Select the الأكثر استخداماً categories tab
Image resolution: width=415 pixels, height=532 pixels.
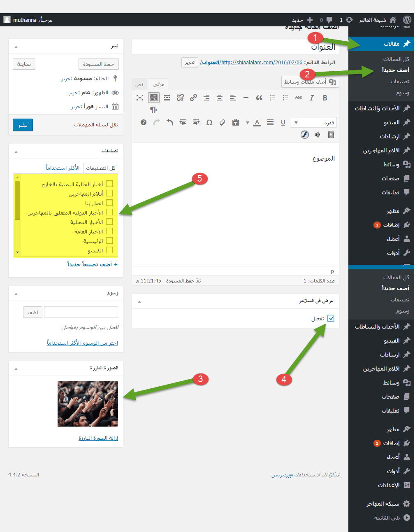click(x=63, y=168)
